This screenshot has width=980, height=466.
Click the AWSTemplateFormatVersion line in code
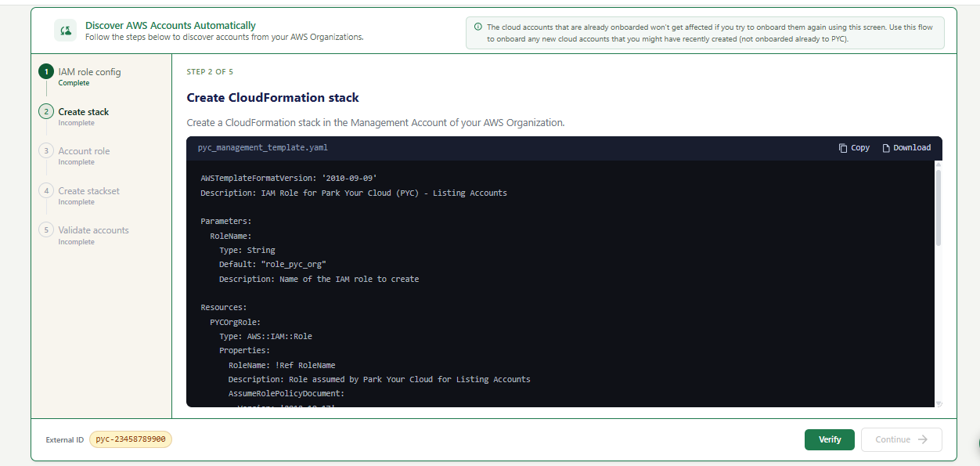point(289,179)
